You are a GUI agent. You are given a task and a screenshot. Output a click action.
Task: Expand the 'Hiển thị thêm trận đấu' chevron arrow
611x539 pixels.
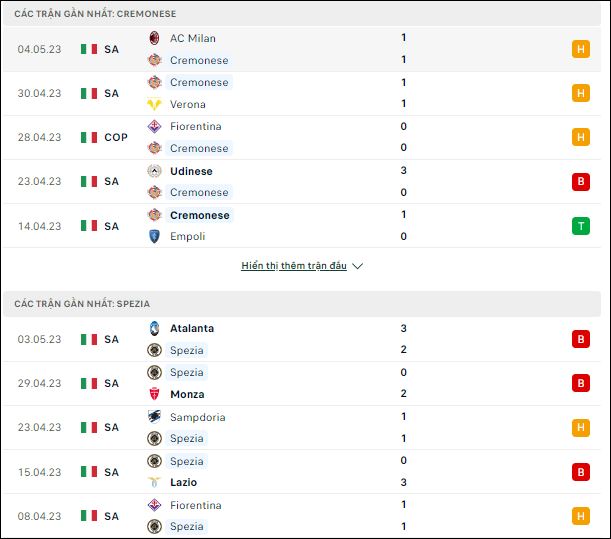pyautogui.click(x=357, y=266)
